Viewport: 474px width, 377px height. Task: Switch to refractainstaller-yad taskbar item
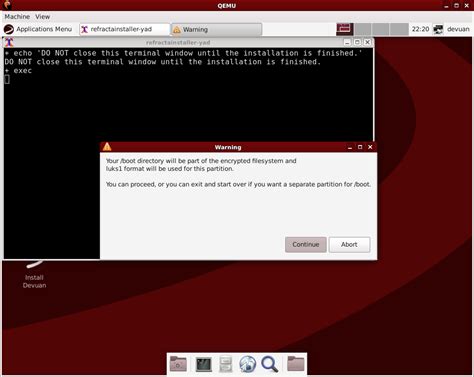tap(125, 29)
